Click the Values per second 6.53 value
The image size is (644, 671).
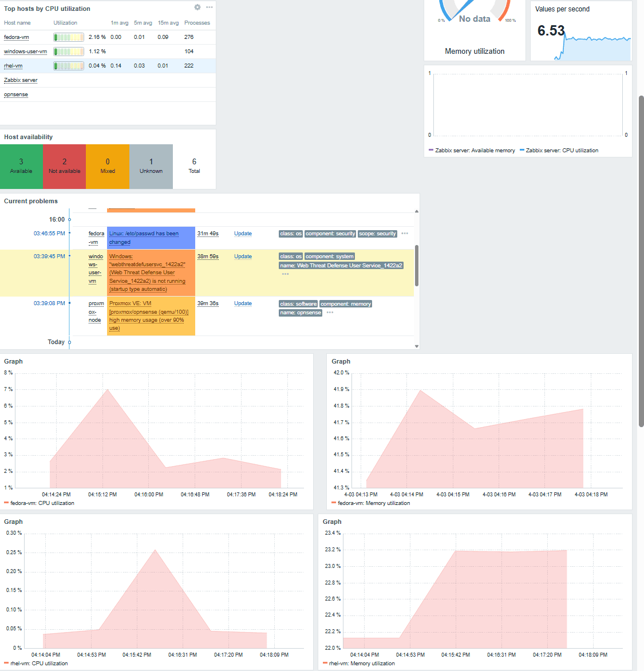coord(551,31)
